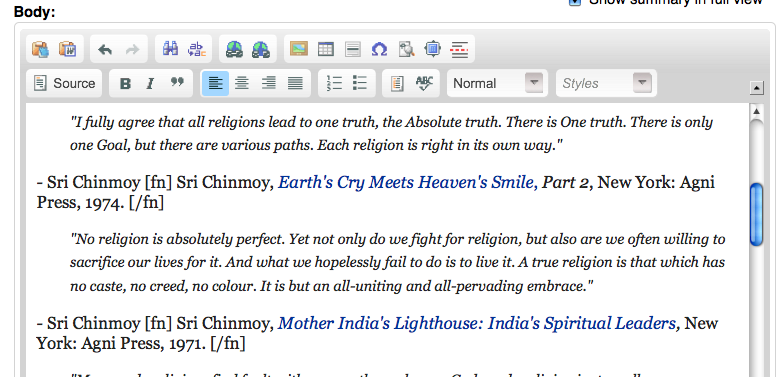This screenshot has width=784, height=377.
Task: Open the Replace text tool
Action: click(x=197, y=49)
